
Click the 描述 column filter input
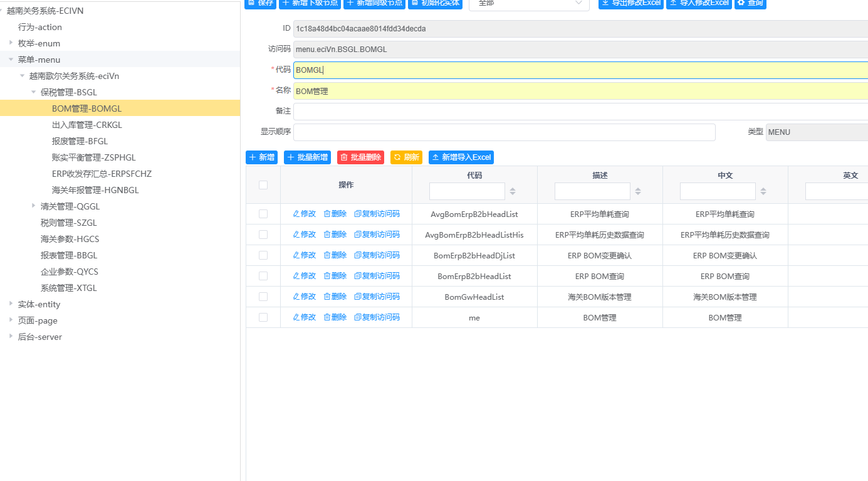click(x=592, y=191)
